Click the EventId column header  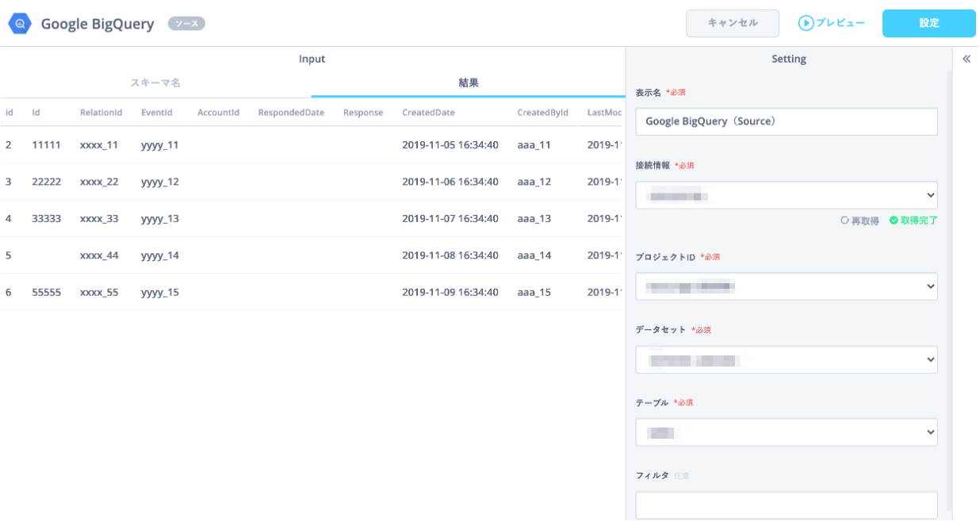tap(156, 113)
